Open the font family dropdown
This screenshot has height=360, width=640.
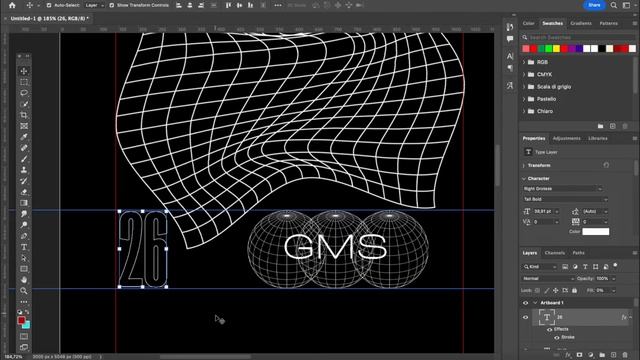point(562,189)
